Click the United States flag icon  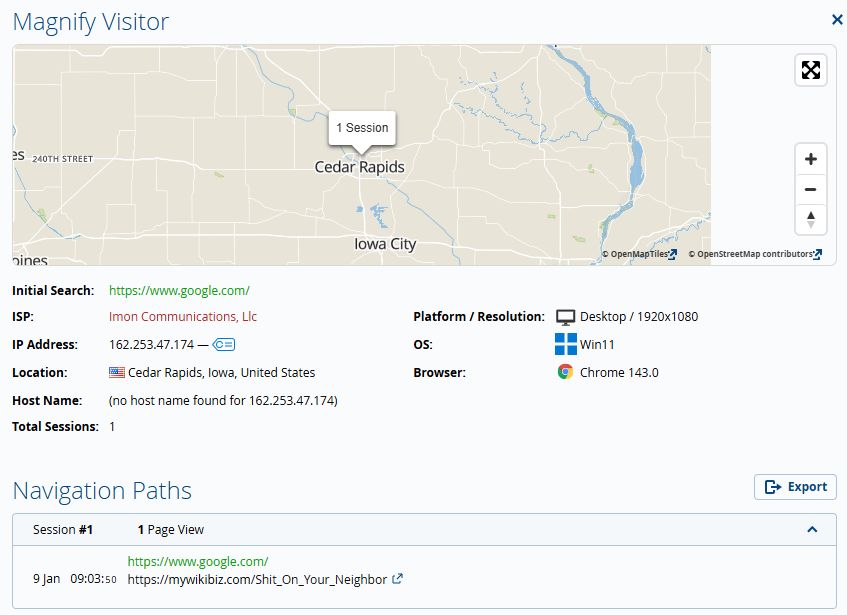point(117,372)
